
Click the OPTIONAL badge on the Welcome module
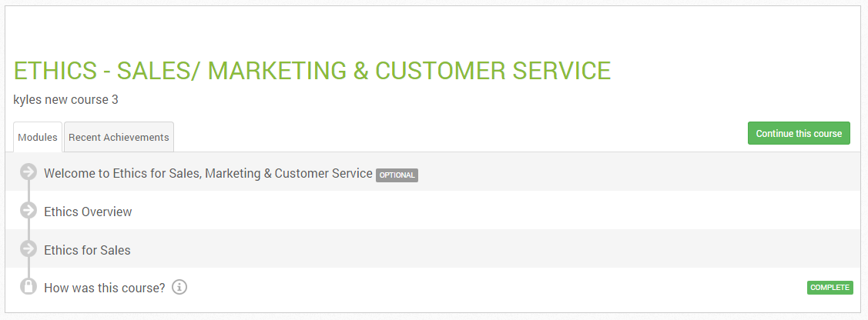(x=397, y=175)
